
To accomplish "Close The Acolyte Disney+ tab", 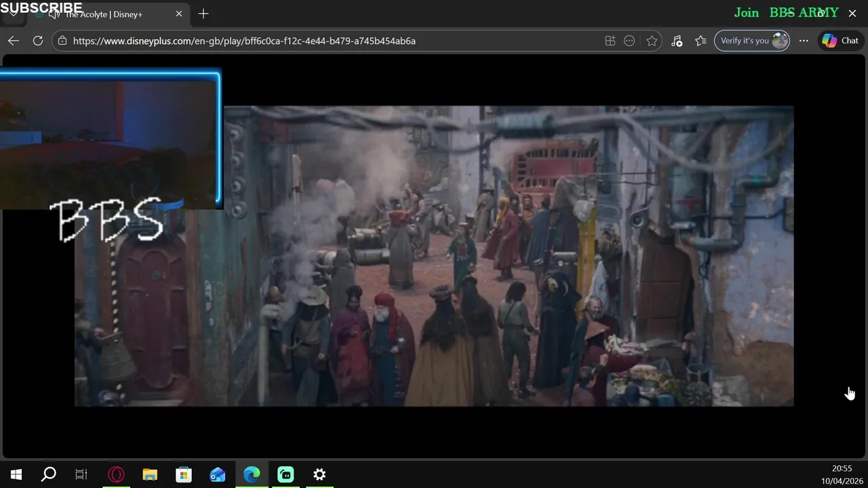I will [179, 14].
